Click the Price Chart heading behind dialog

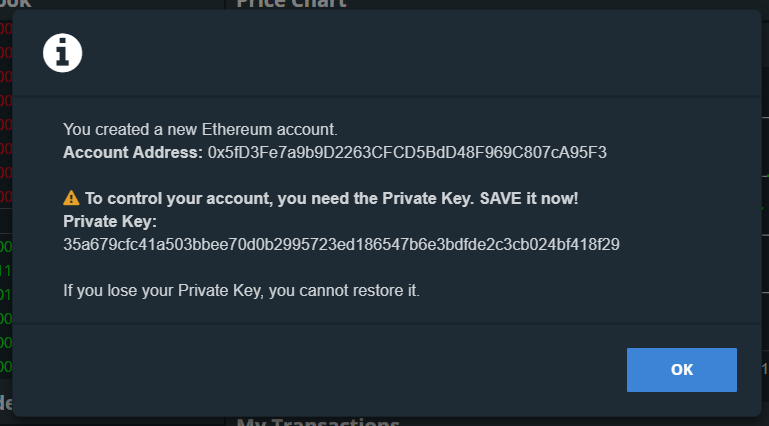coord(290,4)
